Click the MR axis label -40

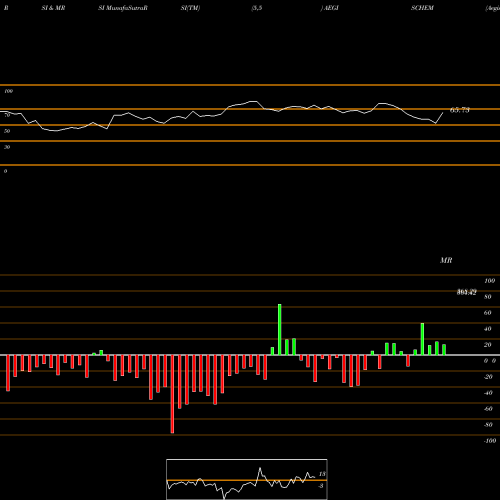click(x=488, y=393)
